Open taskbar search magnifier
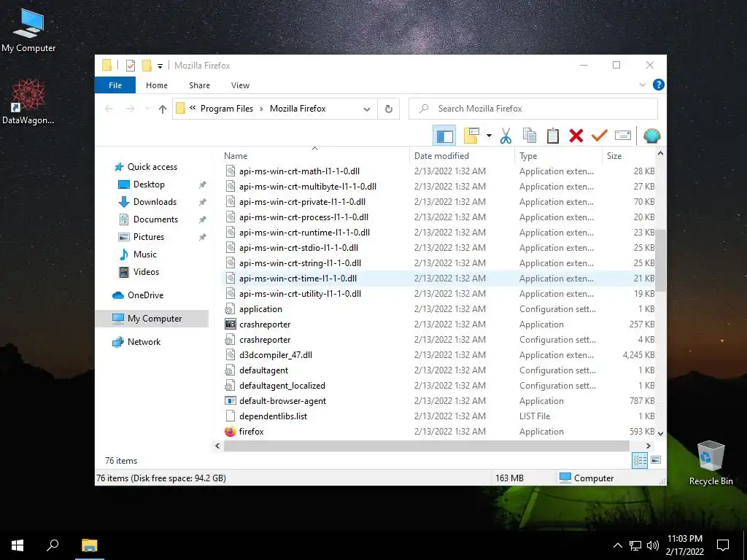This screenshot has width=747, height=560. [x=53, y=545]
